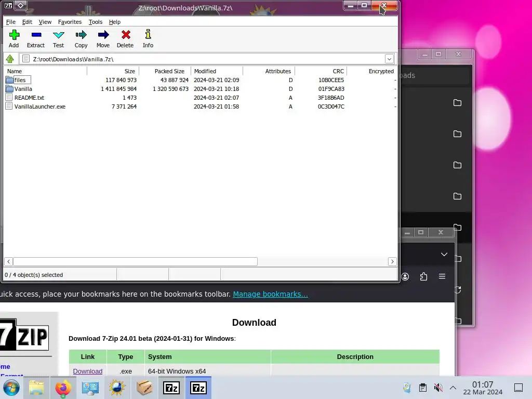Click the status text 0 / 4 object(s) selected
The width and height of the screenshot is (532, 399).
[34, 275]
